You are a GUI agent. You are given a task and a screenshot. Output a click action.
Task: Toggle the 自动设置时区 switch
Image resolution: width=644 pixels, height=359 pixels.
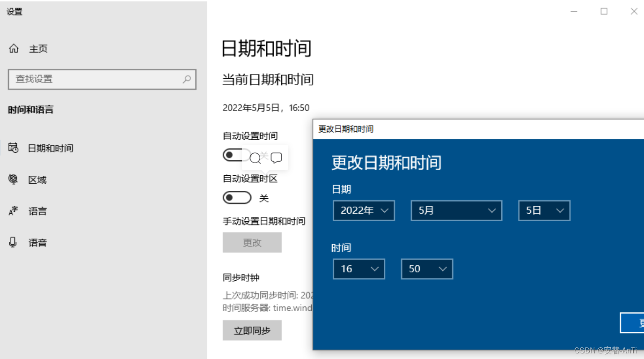click(237, 198)
